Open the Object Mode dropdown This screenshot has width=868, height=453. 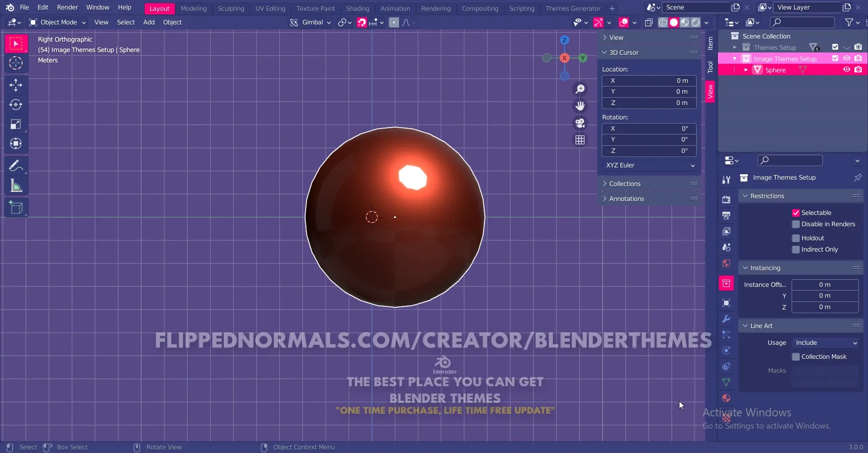point(57,22)
